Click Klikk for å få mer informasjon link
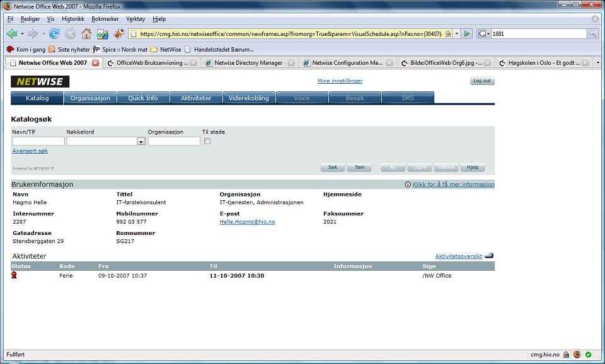The width and height of the screenshot is (605, 364). click(x=453, y=185)
